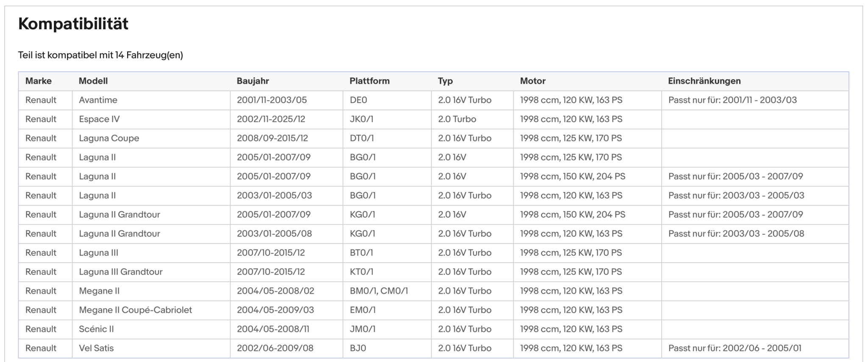
Task: Click the year range "2003/01-2005/08"
Action: point(274,234)
